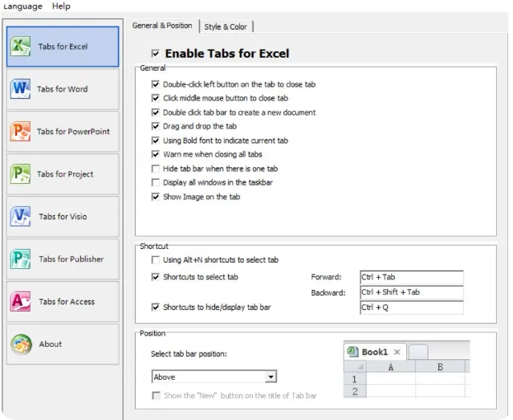The width and height of the screenshot is (513, 420).
Task: Click the PowerPoint icon in sidebar
Action: coord(20,131)
